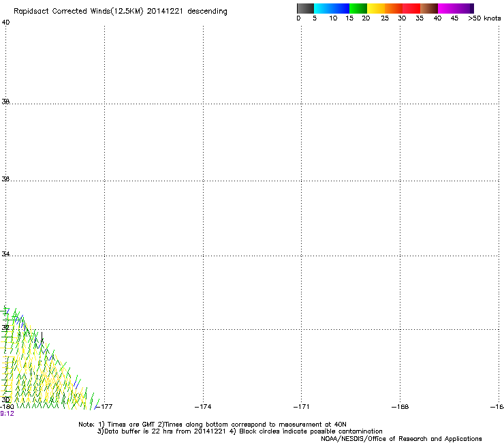Click the 'NOAA/NESDIS/Office of Research and Applications' credit
This screenshot has height=443, width=504.
tap(401, 439)
